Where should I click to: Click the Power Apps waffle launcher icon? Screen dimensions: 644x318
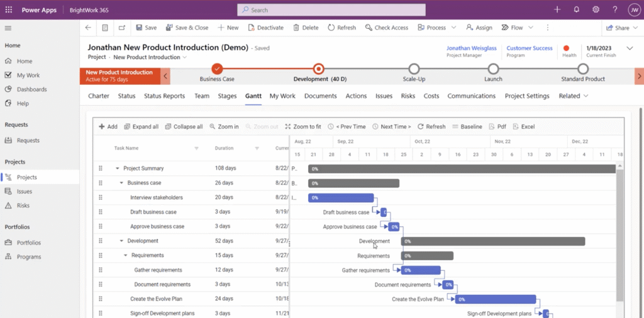pyautogui.click(x=9, y=10)
